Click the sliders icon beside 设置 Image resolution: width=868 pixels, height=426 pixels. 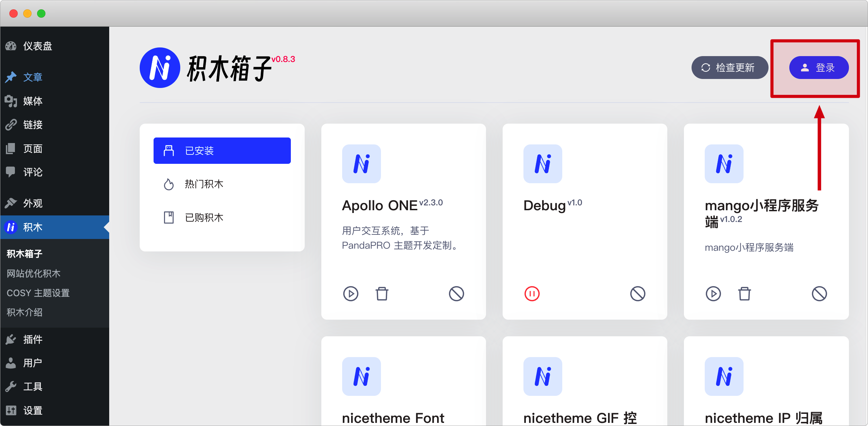11,410
